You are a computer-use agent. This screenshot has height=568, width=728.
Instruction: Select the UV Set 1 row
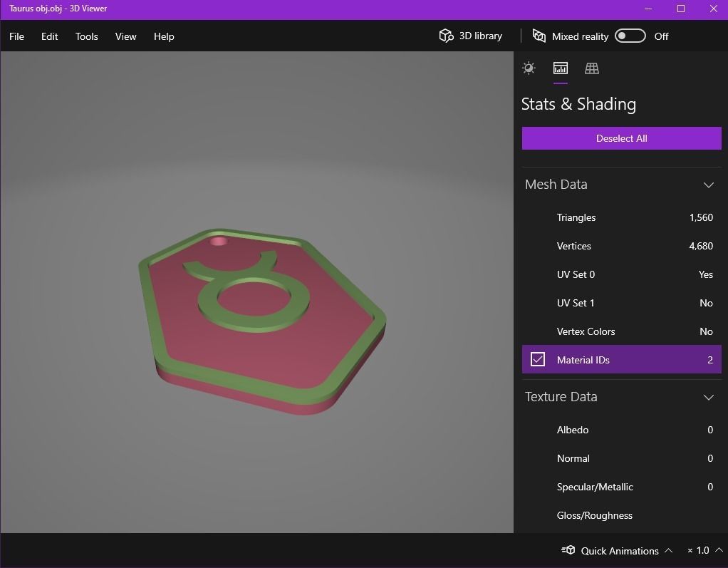point(621,303)
